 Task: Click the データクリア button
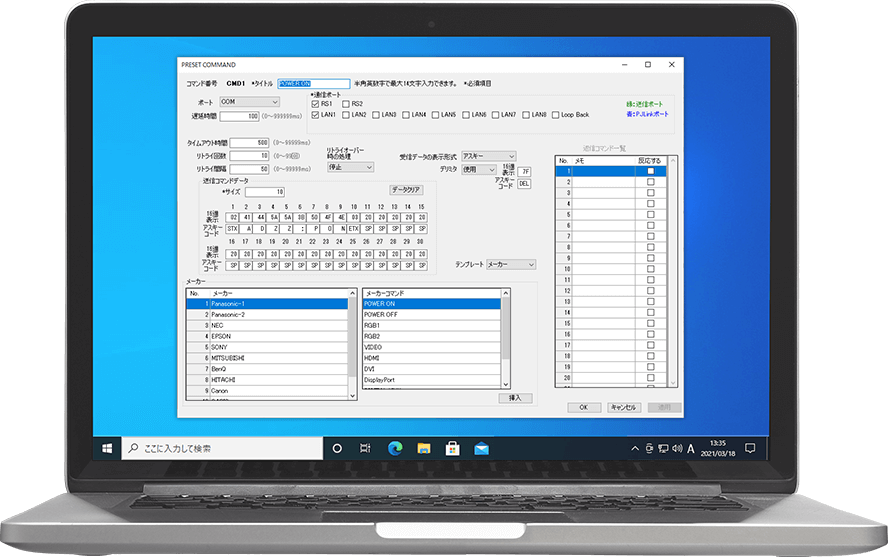point(407,189)
